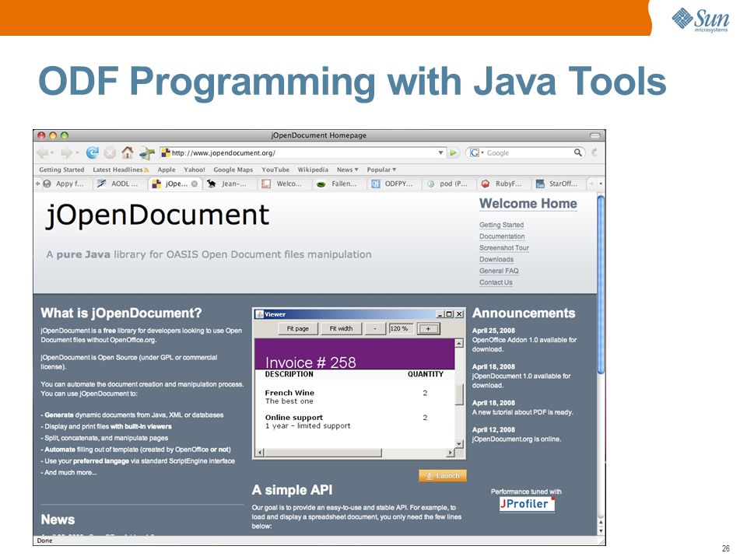Open the Google Maps bookmark
The width and height of the screenshot is (747, 560).
tap(233, 170)
